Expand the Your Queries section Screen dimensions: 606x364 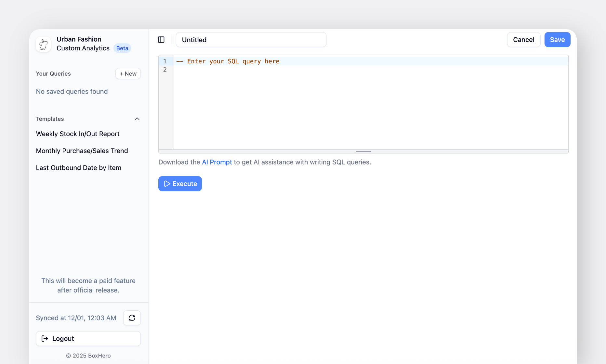coord(53,73)
